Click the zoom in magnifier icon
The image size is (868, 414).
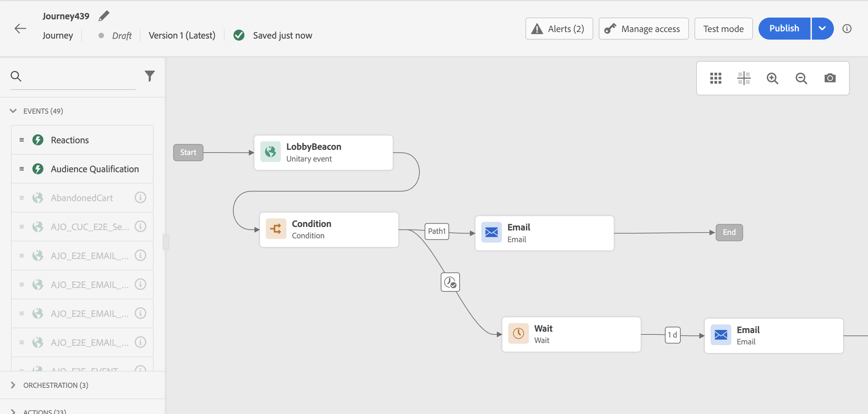click(772, 78)
